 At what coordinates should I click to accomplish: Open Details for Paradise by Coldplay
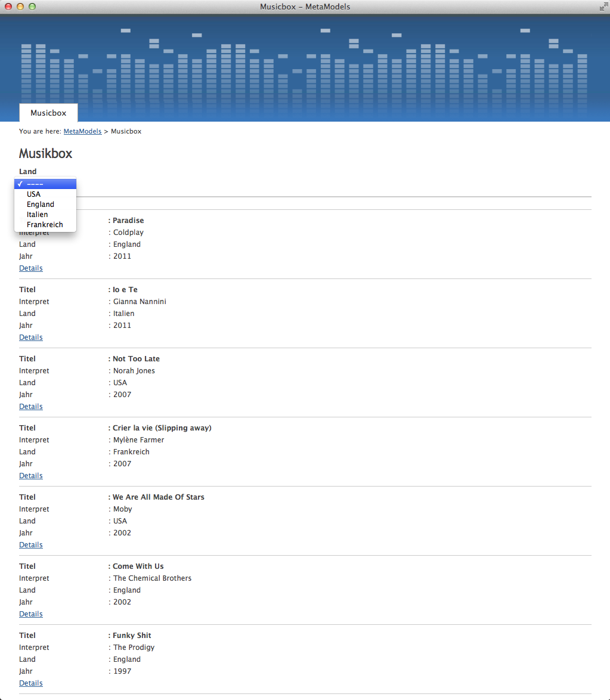coord(31,268)
